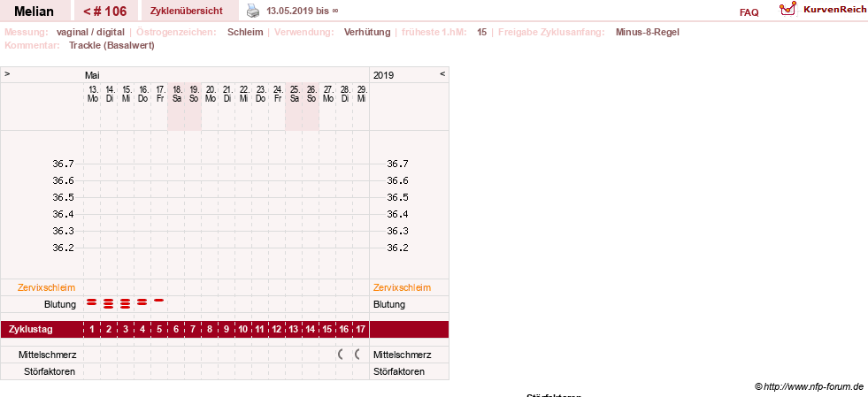This screenshot has width=868, height=397.
Task: Click the left 36.7 temperature label
Action: tap(63, 164)
